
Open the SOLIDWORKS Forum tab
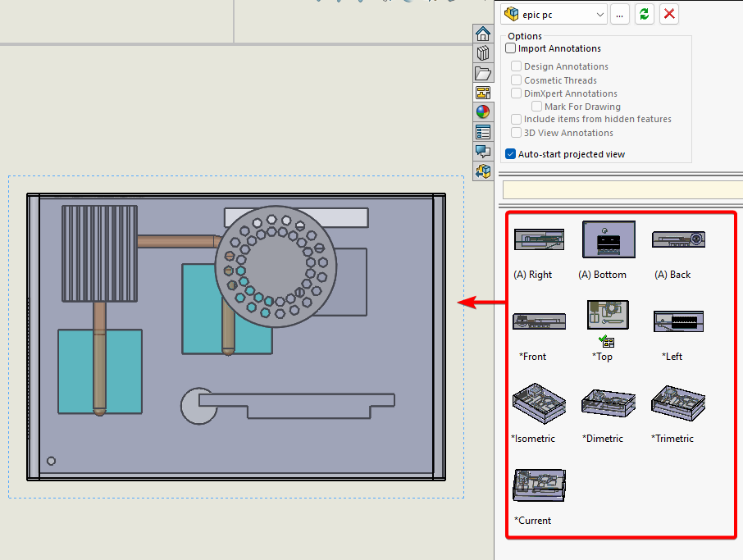click(483, 151)
